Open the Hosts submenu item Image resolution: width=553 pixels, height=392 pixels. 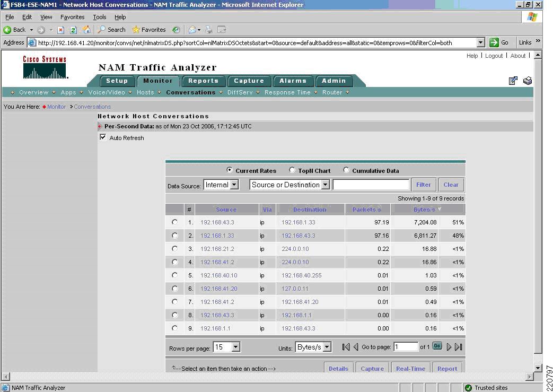(145, 92)
